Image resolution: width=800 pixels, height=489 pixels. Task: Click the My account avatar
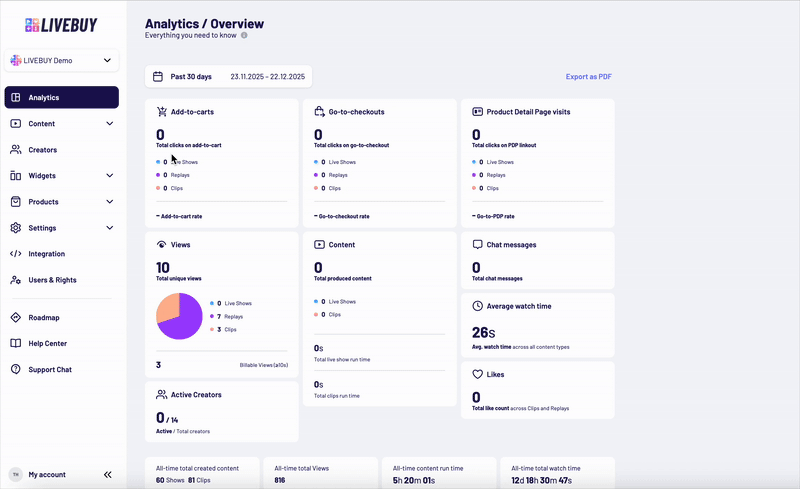coord(16,474)
